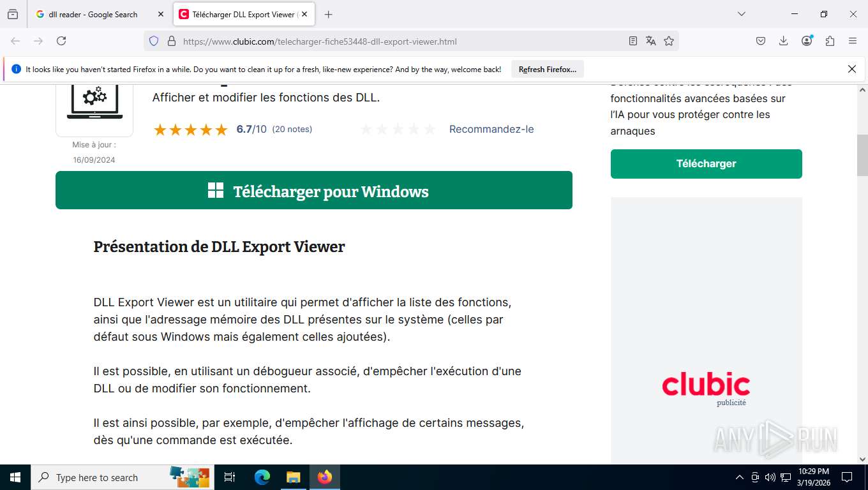868x490 pixels.
Task: Toggle reader view for this page
Action: tap(632, 41)
